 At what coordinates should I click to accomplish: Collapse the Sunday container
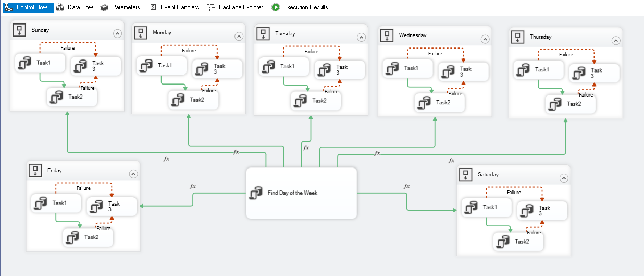coord(117,33)
